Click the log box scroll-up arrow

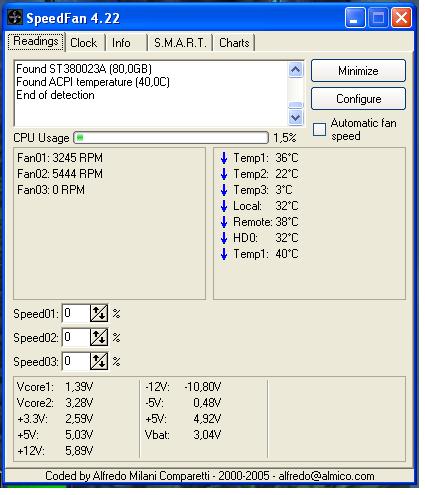pyautogui.click(x=296, y=70)
